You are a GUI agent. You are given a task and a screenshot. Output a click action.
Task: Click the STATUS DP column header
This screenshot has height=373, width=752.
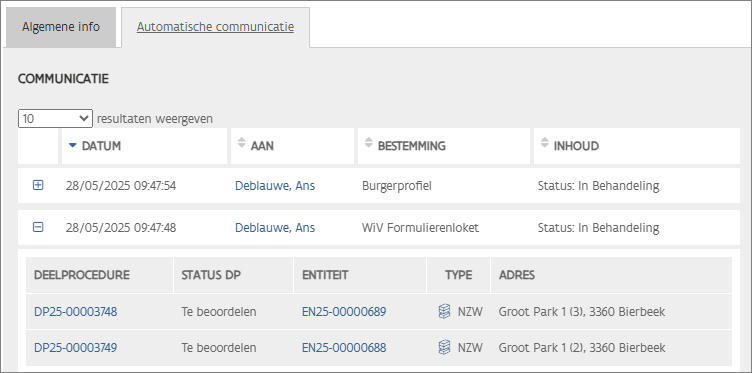click(234, 275)
